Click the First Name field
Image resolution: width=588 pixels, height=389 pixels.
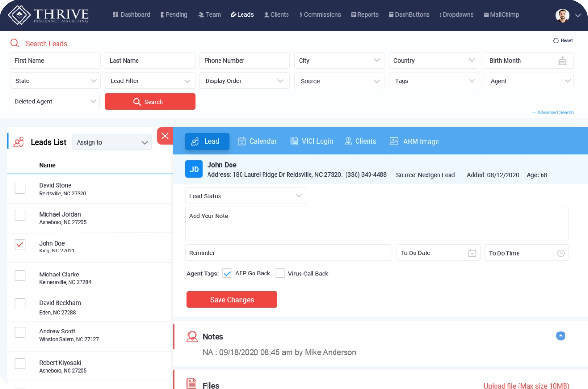(x=55, y=60)
